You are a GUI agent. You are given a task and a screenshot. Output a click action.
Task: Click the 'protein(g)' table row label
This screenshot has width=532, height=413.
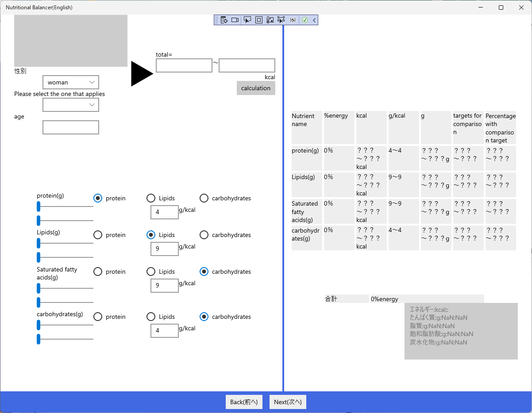tap(307, 158)
